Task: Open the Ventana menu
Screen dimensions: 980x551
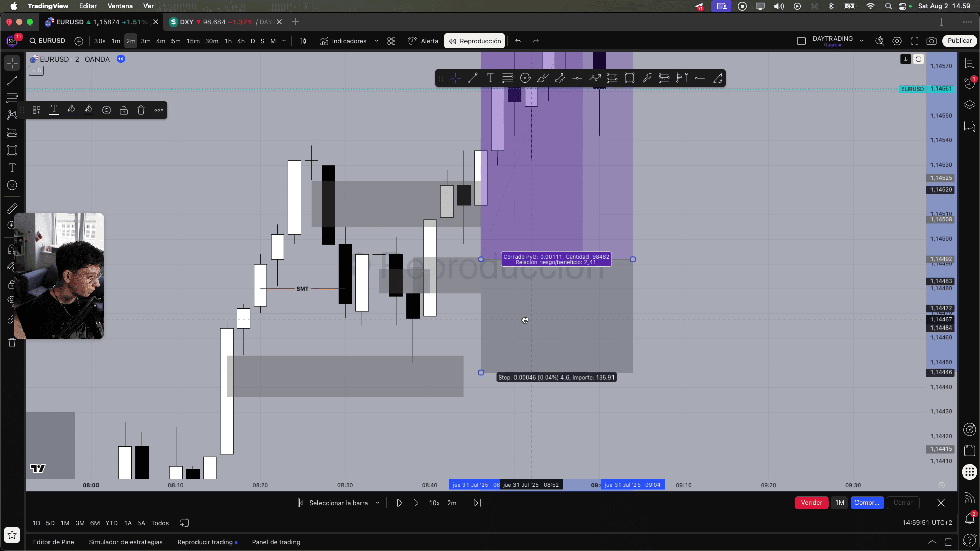Action: [120, 6]
